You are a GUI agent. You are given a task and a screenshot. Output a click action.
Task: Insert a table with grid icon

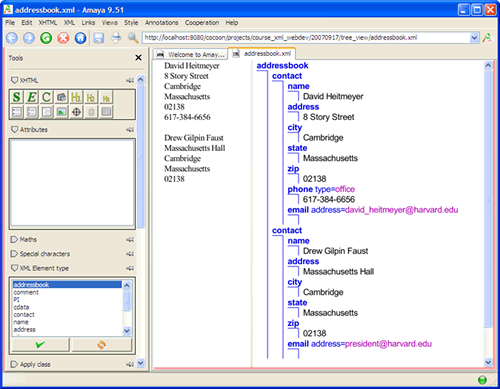coord(106,112)
